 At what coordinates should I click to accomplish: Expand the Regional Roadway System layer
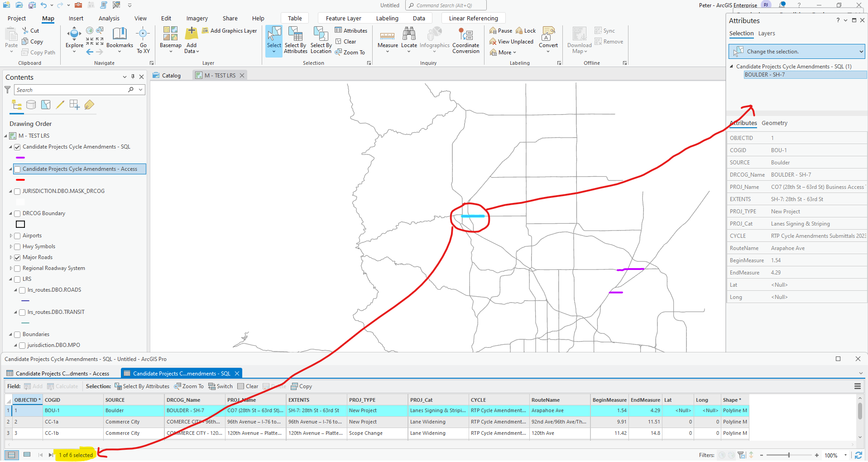click(11, 268)
